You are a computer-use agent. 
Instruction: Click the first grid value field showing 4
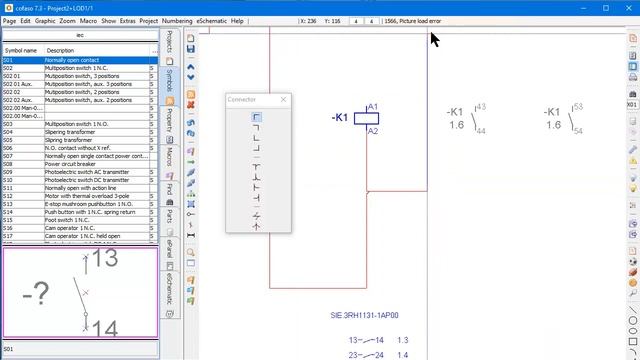[x=356, y=21]
